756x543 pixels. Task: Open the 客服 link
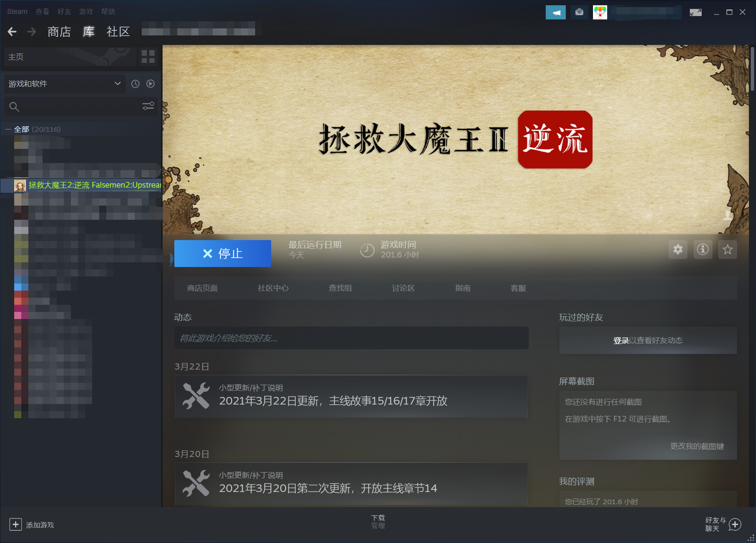[518, 288]
